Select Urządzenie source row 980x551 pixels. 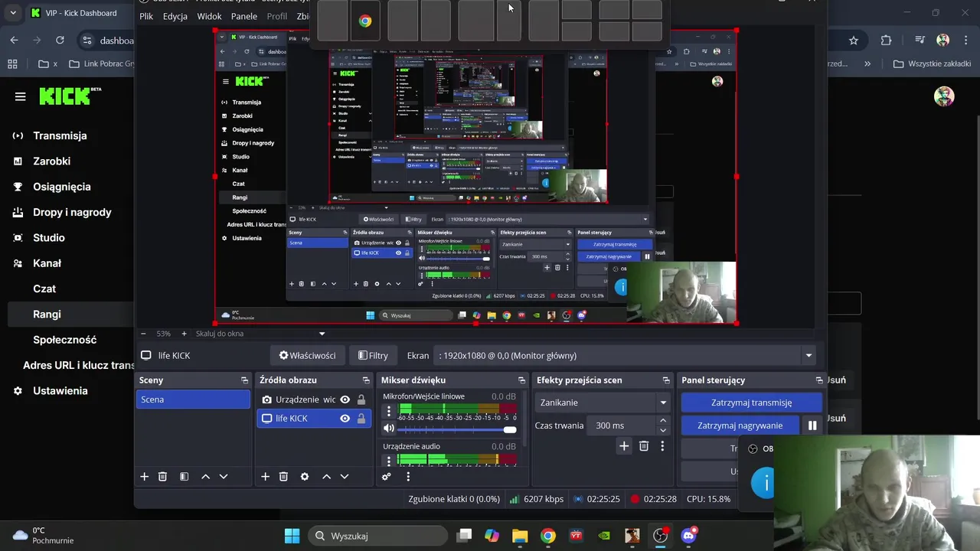313,399
